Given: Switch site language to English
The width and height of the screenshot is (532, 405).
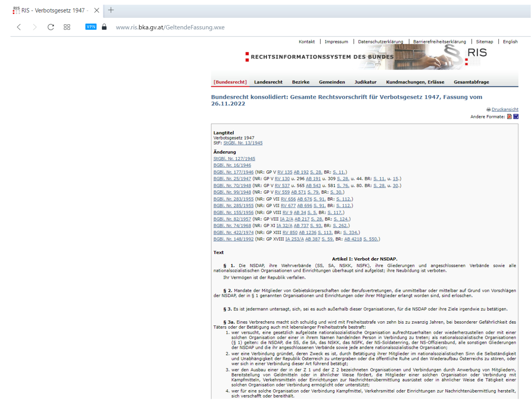Looking at the screenshot, I should pyautogui.click(x=510, y=42).
